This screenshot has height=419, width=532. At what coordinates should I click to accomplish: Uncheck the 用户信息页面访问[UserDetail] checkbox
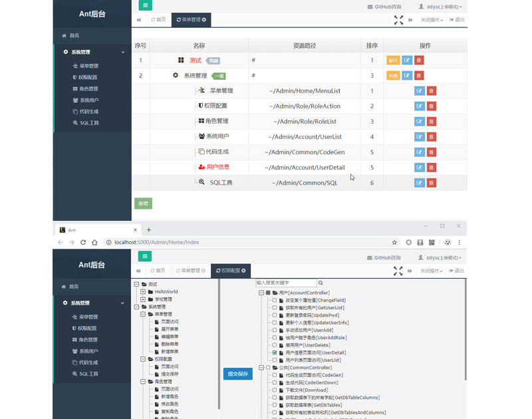click(275, 352)
